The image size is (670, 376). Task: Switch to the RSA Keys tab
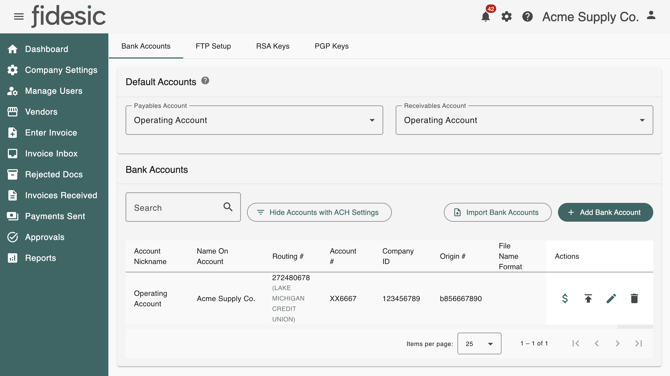(x=273, y=46)
